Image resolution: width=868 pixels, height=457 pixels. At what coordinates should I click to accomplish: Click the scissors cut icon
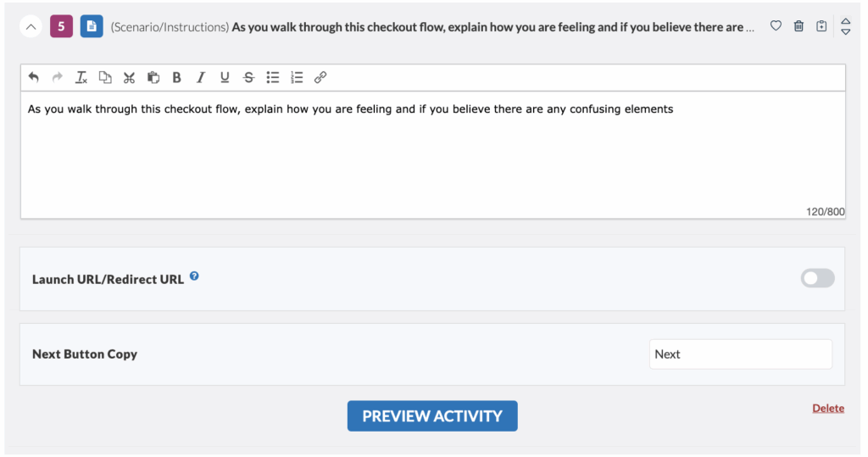point(129,77)
